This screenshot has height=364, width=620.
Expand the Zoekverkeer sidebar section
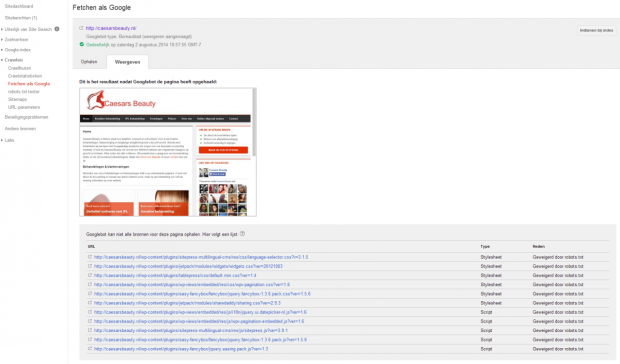[2, 40]
